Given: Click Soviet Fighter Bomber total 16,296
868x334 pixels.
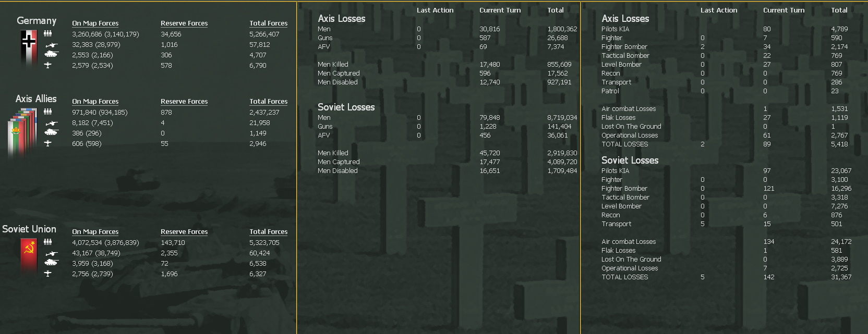Looking at the screenshot, I should coord(841,189).
